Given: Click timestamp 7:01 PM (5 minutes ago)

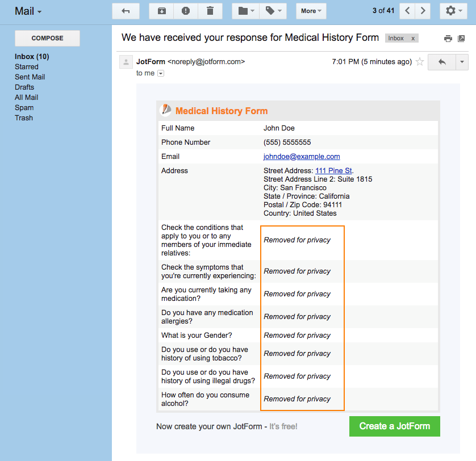Looking at the screenshot, I should 371,62.
